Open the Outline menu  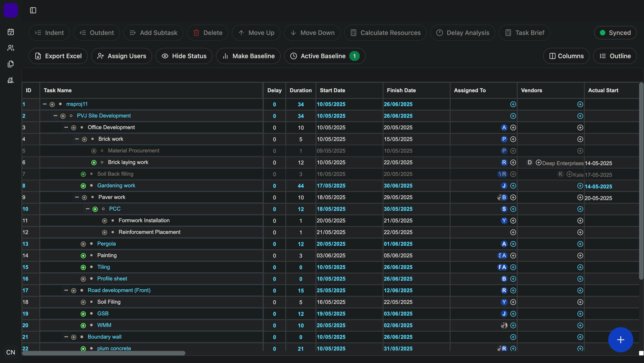pyautogui.click(x=615, y=56)
